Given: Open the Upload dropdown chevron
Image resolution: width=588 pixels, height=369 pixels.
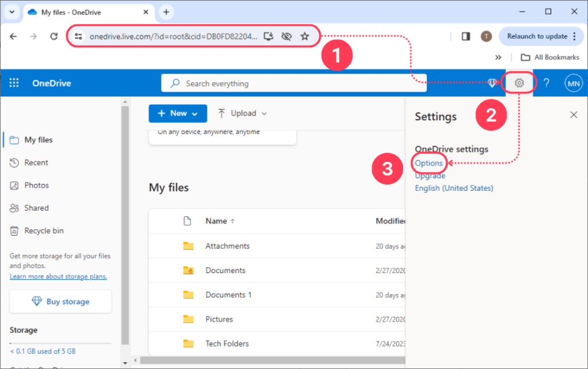Looking at the screenshot, I should coord(264,113).
